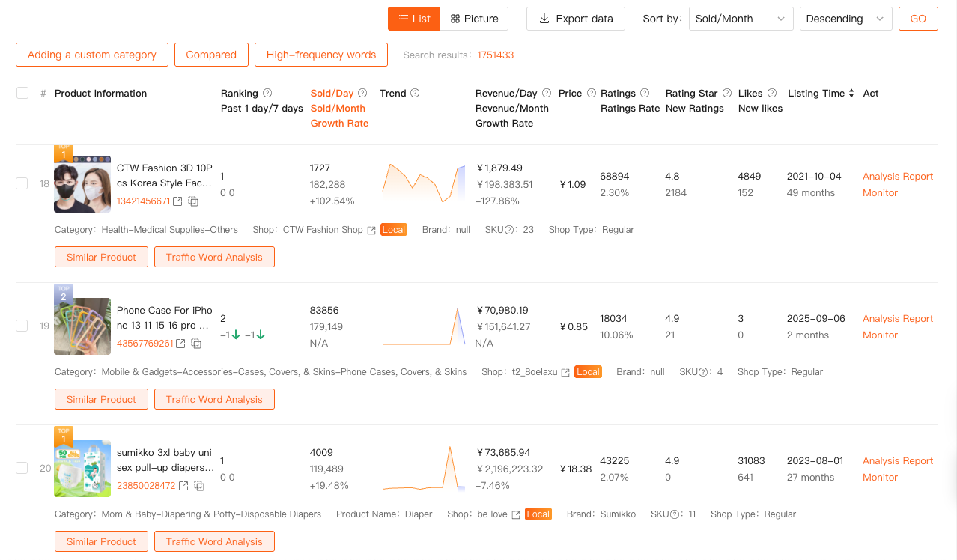The image size is (957, 560).
Task: Toggle the select-all checkbox in the header
Action: click(22, 92)
